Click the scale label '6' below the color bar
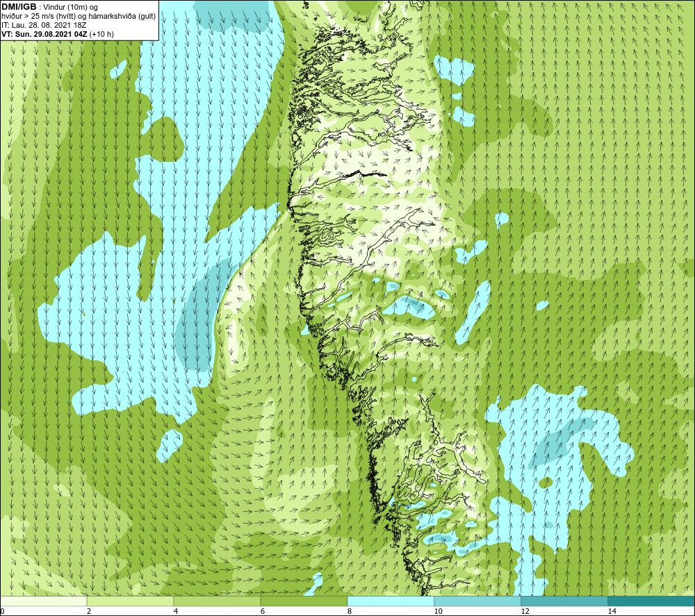The width and height of the screenshot is (695, 616). 263,612
